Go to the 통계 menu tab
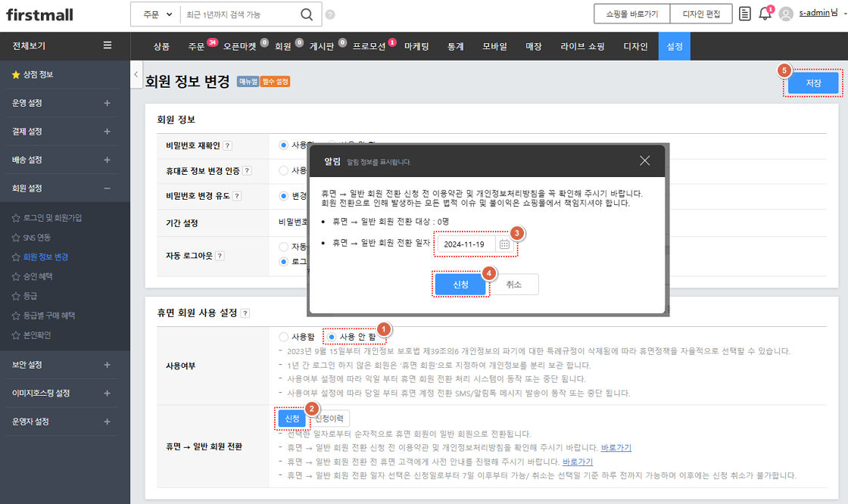 [455, 46]
